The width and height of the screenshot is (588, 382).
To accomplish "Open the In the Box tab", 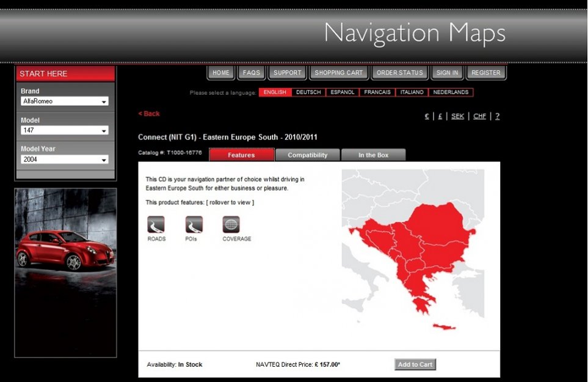I will [373, 155].
